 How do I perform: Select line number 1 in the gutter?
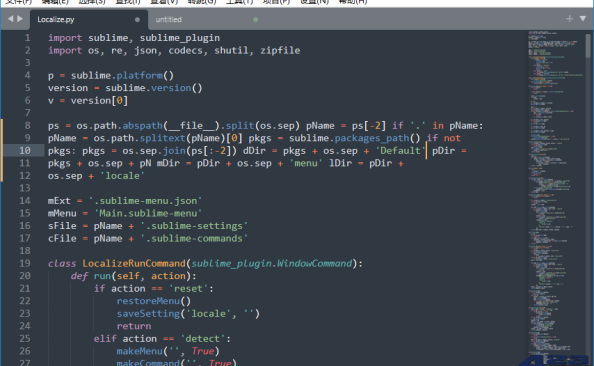(x=27, y=38)
